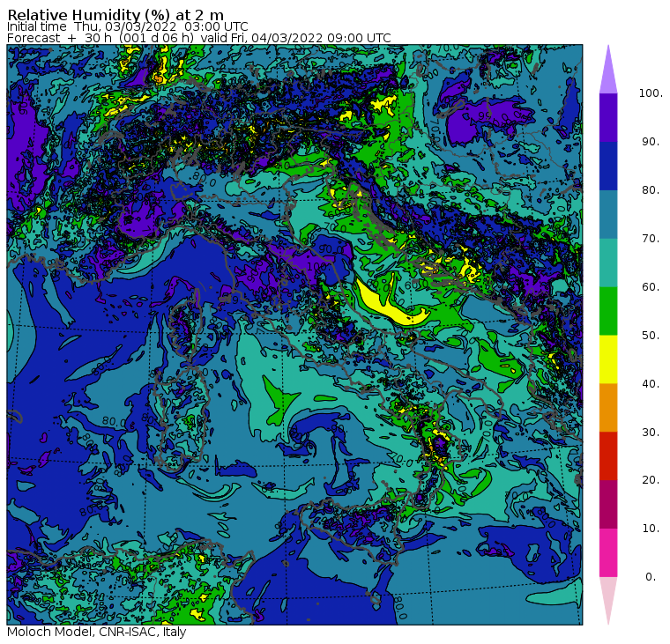Viewport: 670px width, 644px height.
Task: Click the maroon 10–20% colorbar segment
Action: click(x=608, y=504)
